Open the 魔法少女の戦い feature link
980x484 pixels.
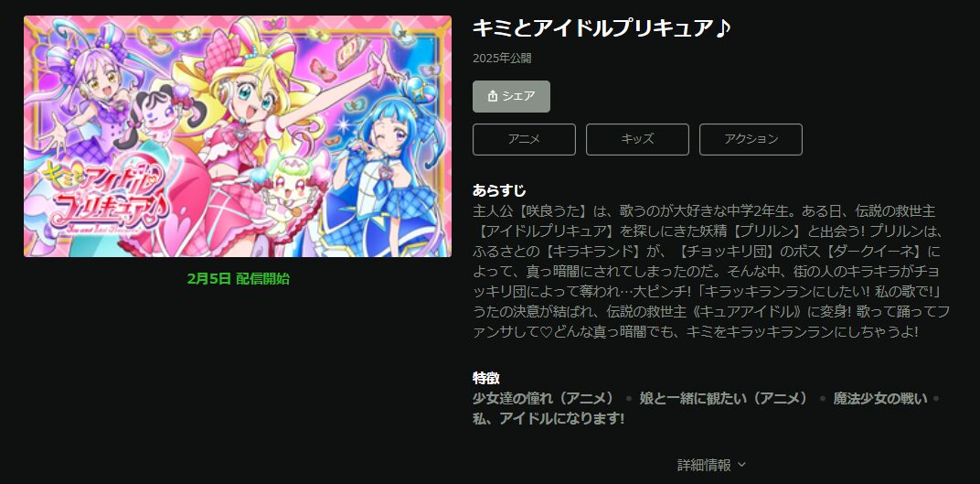[880, 398]
